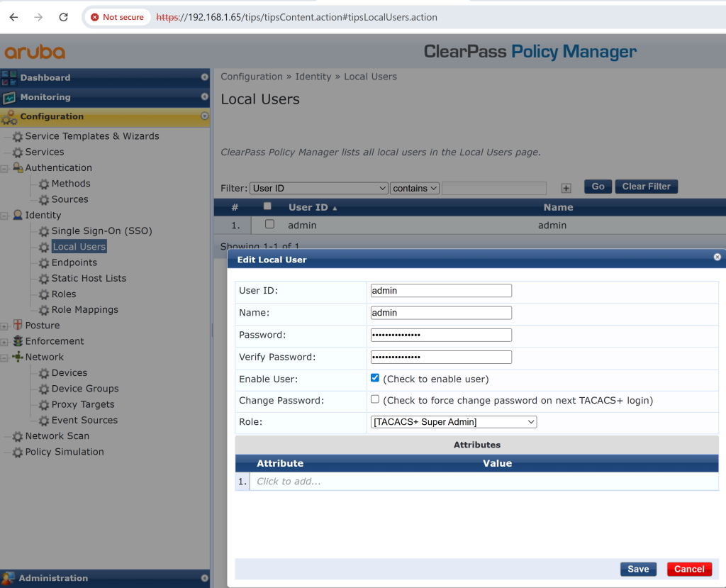This screenshot has height=588, width=726.
Task: Close the Edit Local User dialog
Action: (x=717, y=257)
